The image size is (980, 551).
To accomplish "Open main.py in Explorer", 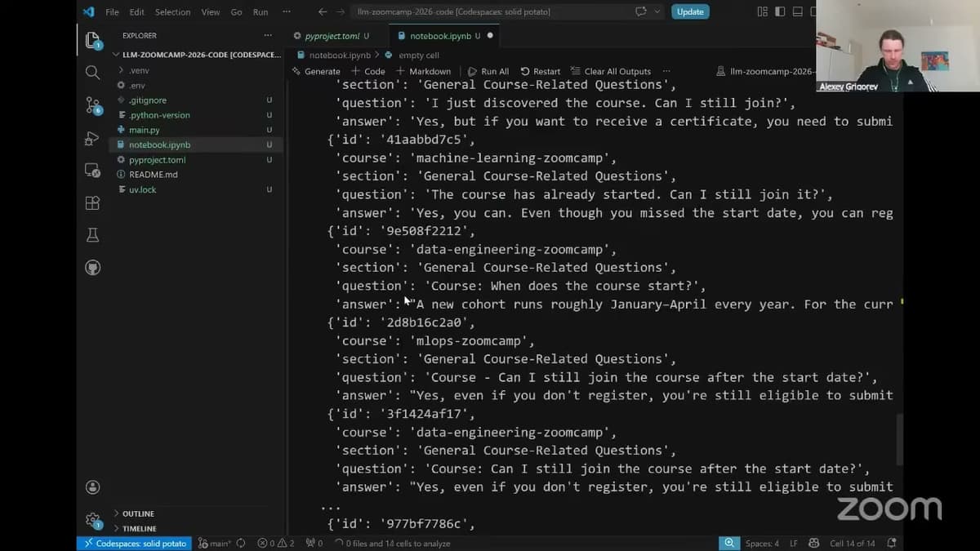I will point(195,130).
